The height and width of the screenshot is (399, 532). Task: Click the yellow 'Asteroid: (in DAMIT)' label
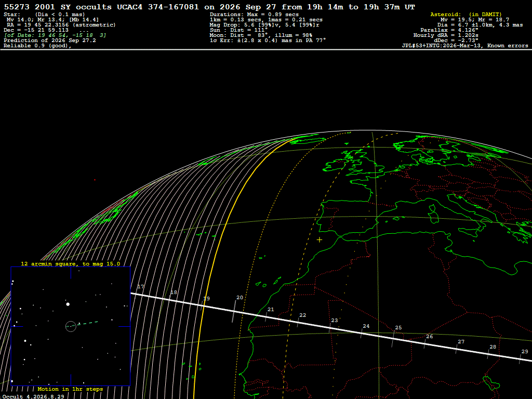pyautogui.click(x=466, y=14)
